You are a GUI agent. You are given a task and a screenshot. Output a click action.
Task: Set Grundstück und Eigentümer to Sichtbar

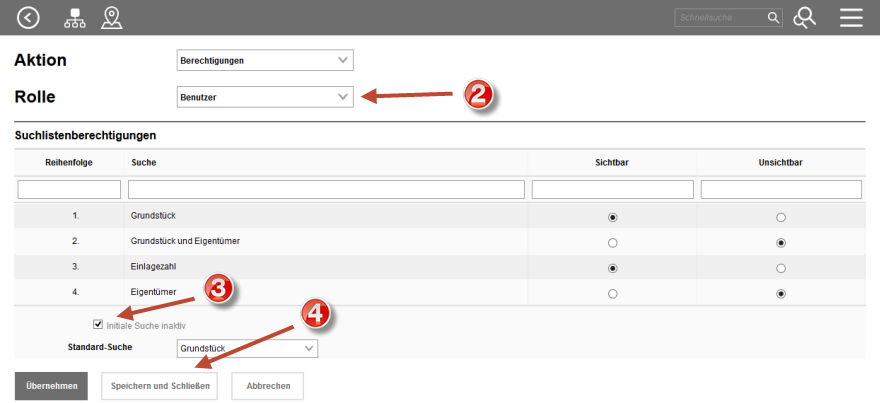[x=612, y=242]
